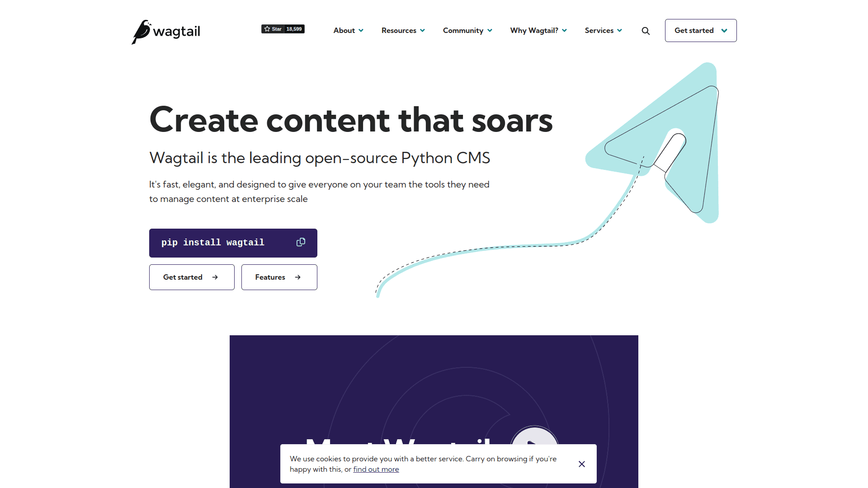Click the find out more cookie link

click(376, 469)
